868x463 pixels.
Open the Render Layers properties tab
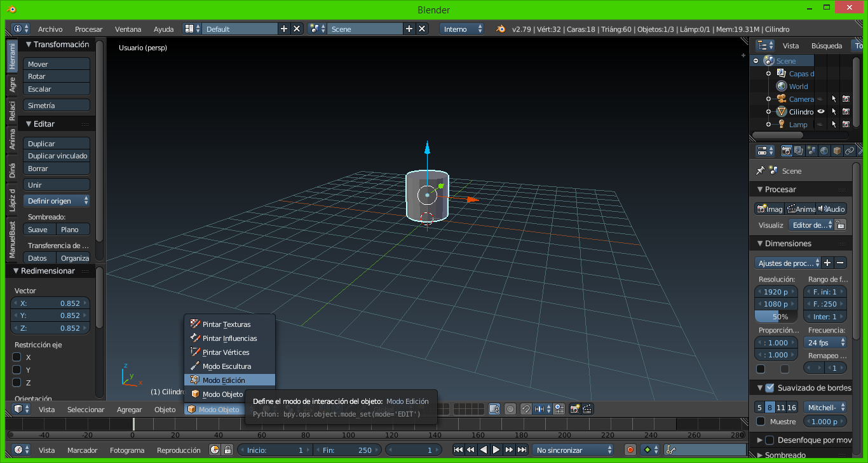coord(799,151)
